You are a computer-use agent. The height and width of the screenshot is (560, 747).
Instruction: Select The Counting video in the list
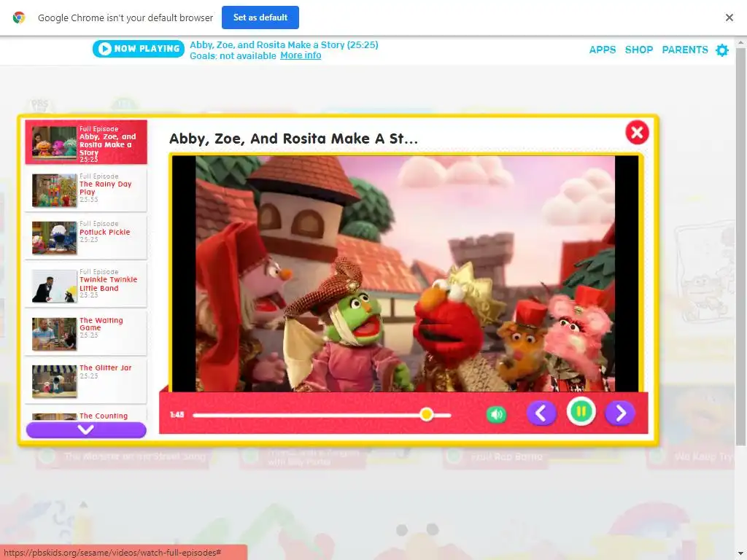tap(86, 415)
